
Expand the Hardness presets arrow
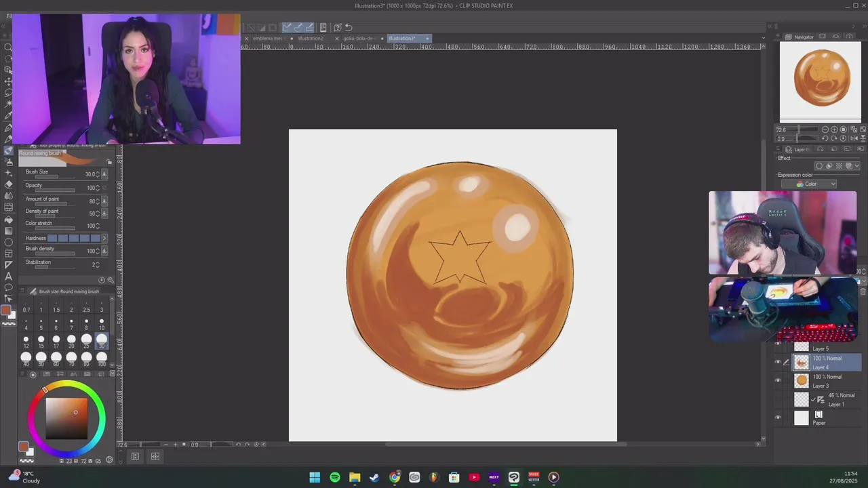(104, 238)
